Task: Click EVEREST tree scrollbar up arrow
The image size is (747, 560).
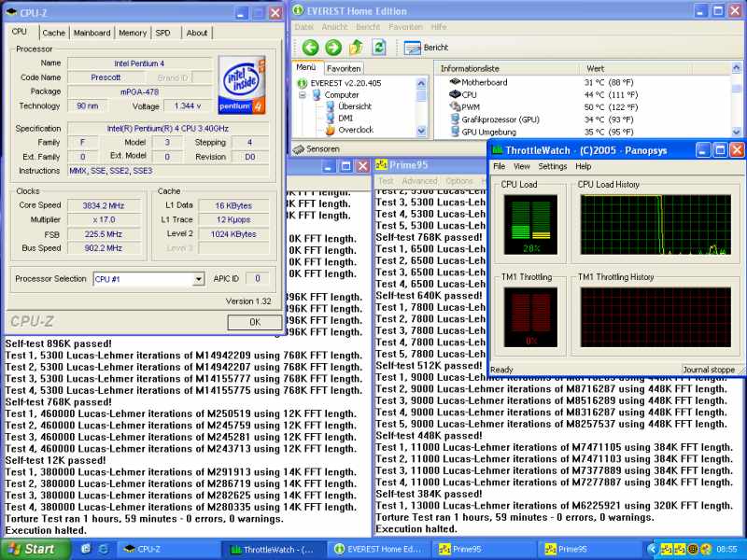Action: (421, 83)
